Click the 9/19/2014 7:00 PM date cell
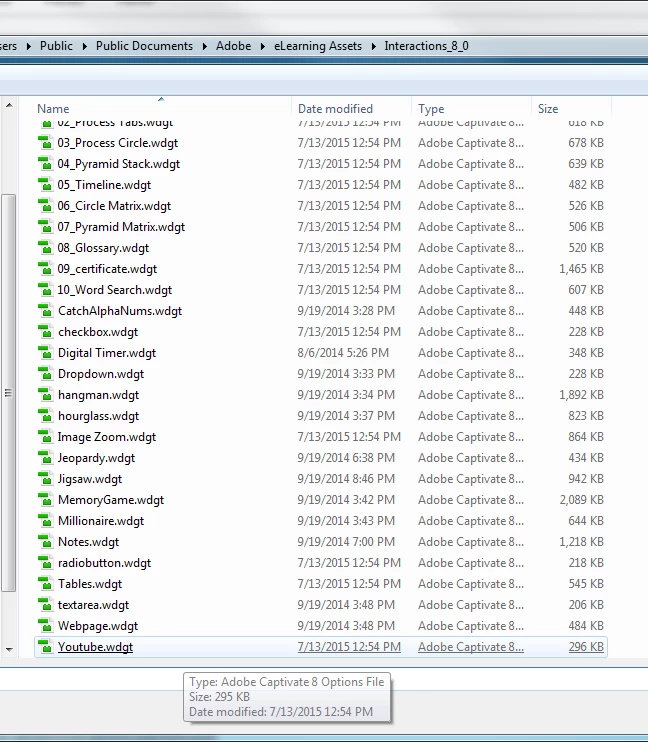This screenshot has width=648, height=742. 346,542
